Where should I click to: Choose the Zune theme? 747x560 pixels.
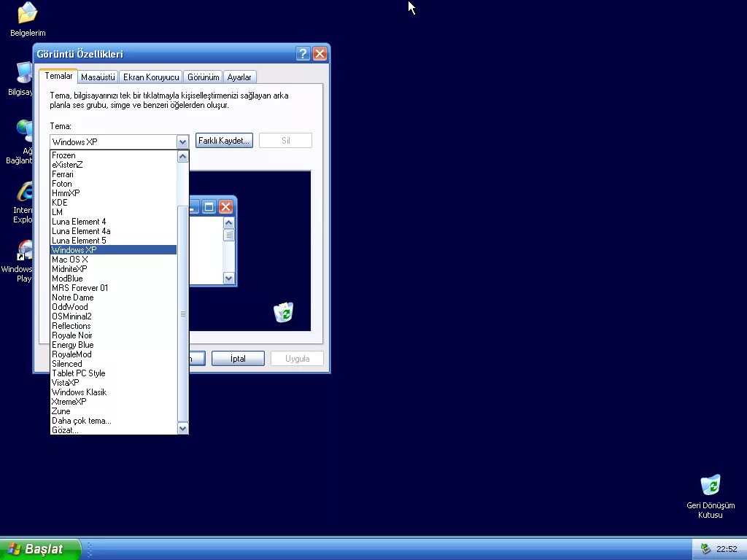(x=113, y=411)
